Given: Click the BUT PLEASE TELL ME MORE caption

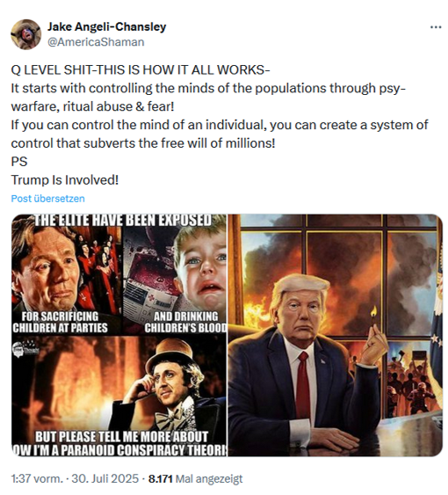Looking at the screenshot, I should tap(119, 443).
